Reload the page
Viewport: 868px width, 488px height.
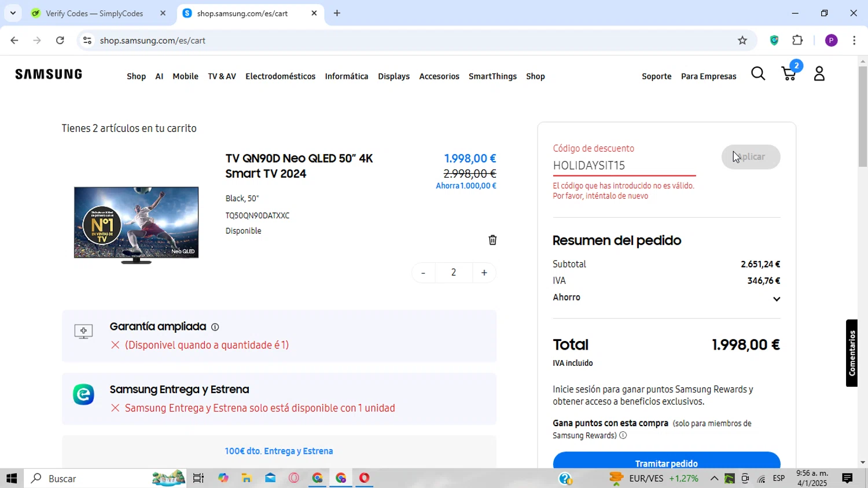tap(60, 41)
